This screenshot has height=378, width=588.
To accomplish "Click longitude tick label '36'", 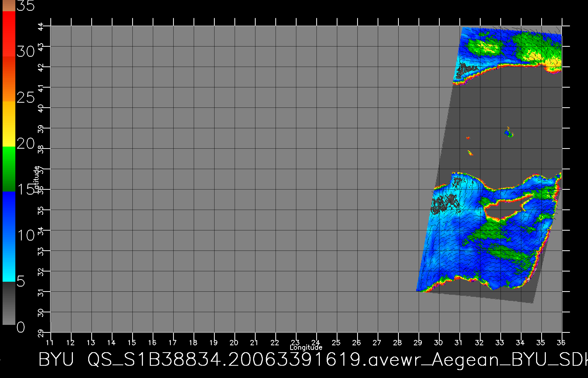I will [x=561, y=342].
